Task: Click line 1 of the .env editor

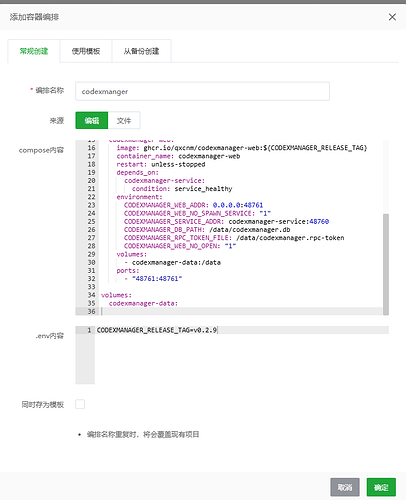Action: click(242, 330)
